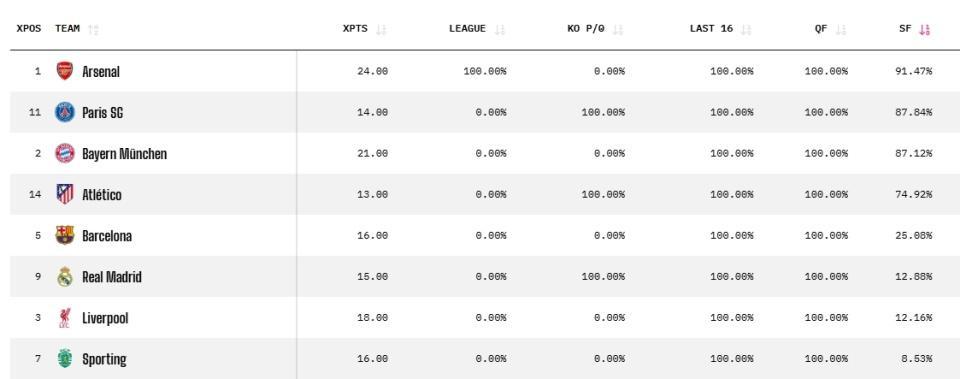This screenshot has width=960, height=379.
Task: Click the Real Madrid club crest
Action: [65, 276]
